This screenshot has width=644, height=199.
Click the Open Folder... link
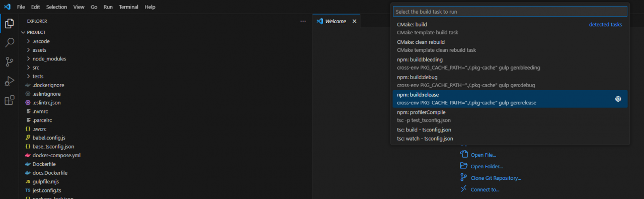tap(487, 167)
